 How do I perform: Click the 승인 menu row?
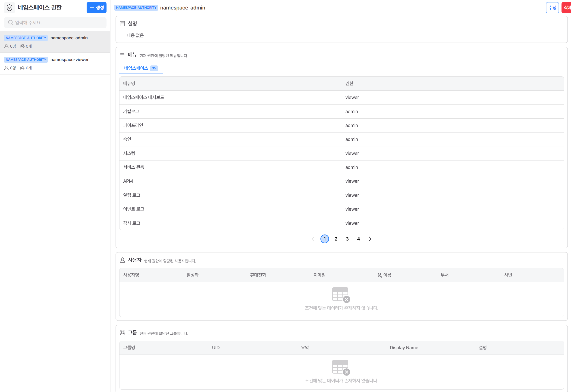click(x=342, y=139)
